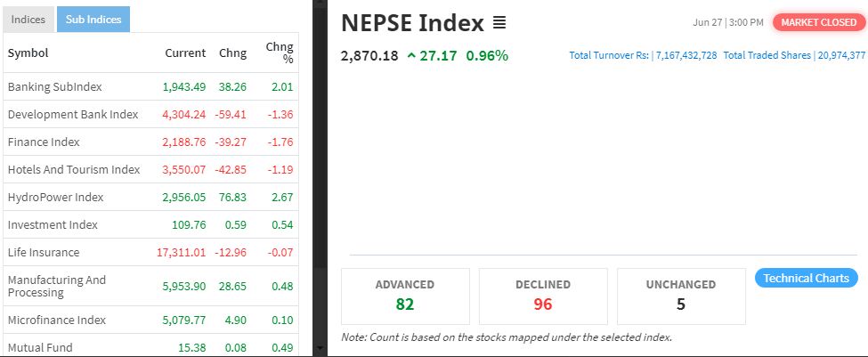This screenshot has height=357, width=868.
Task: Open Technical Charts
Action: (x=806, y=278)
